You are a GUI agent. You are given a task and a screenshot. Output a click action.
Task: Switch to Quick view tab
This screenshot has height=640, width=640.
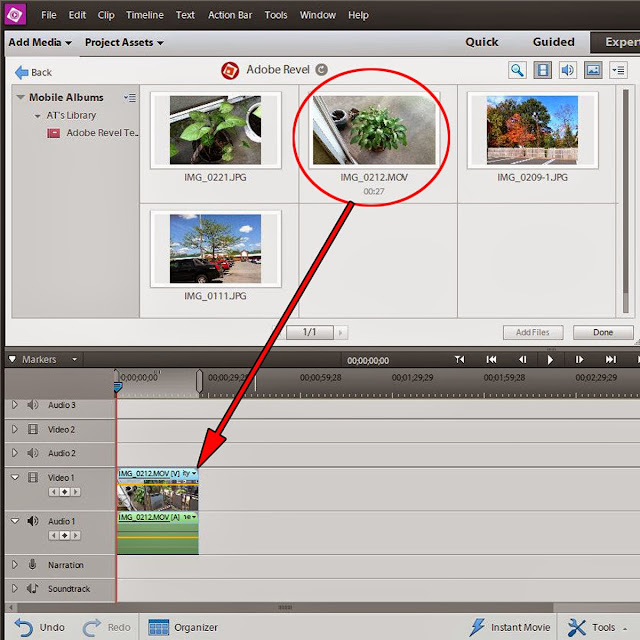coord(482,42)
